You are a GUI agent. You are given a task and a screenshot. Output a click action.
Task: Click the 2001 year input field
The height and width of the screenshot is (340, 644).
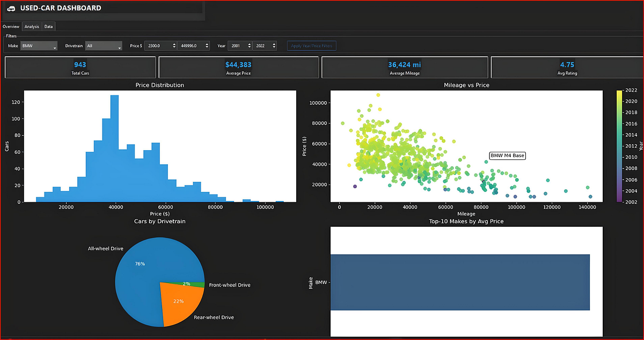(236, 46)
